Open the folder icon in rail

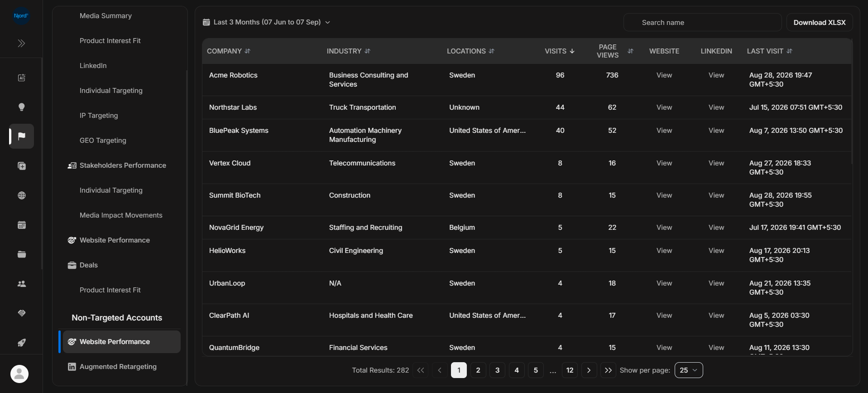(x=21, y=254)
